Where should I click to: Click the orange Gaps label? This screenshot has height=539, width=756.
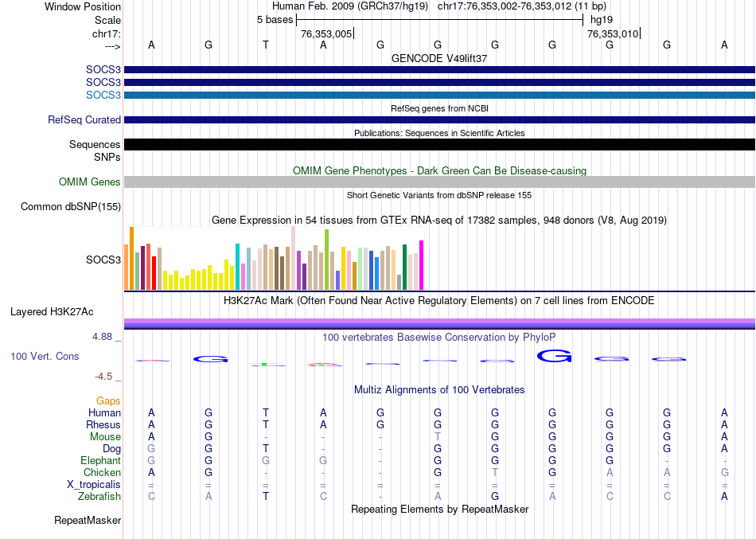(108, 401)
